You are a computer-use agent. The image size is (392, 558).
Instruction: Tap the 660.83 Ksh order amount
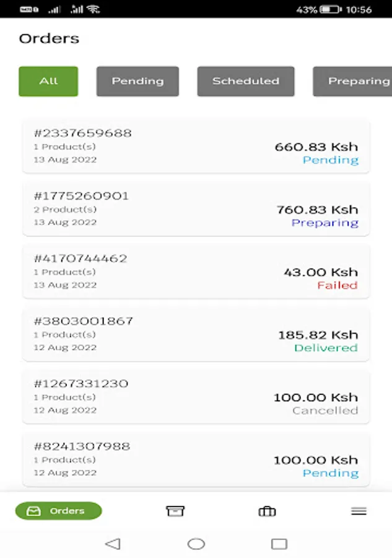[x=316, y=146]
